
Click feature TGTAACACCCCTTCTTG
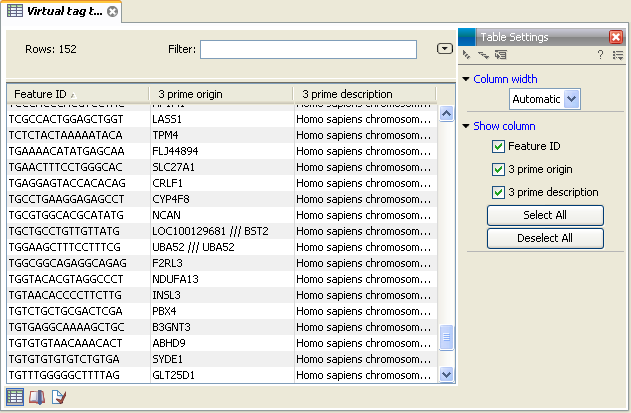click(x=78, y=295)
